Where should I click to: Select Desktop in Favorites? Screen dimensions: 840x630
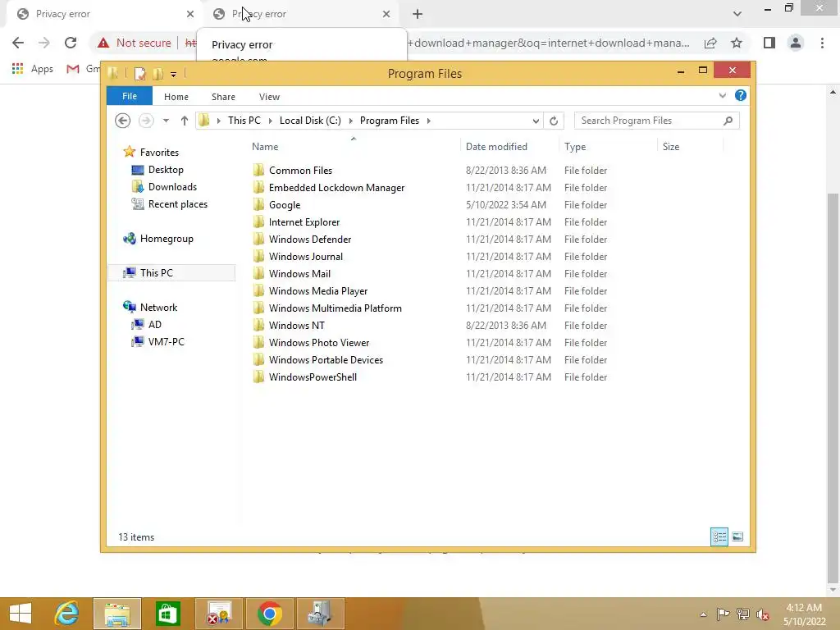(x=166, y=169)
